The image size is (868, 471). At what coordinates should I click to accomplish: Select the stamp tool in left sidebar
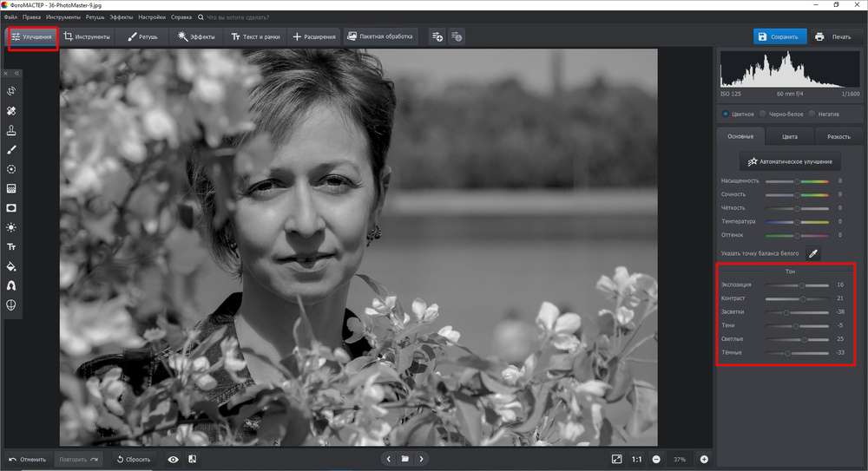tap(11, 130)
